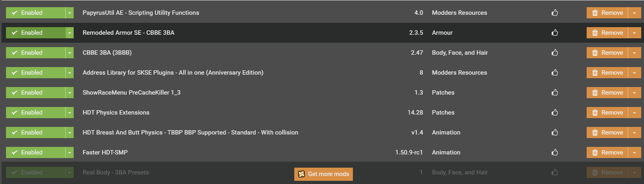Open Enabled dropdown for Address Library
Screen dimensions: 644x184
click(x=70, y=73)
